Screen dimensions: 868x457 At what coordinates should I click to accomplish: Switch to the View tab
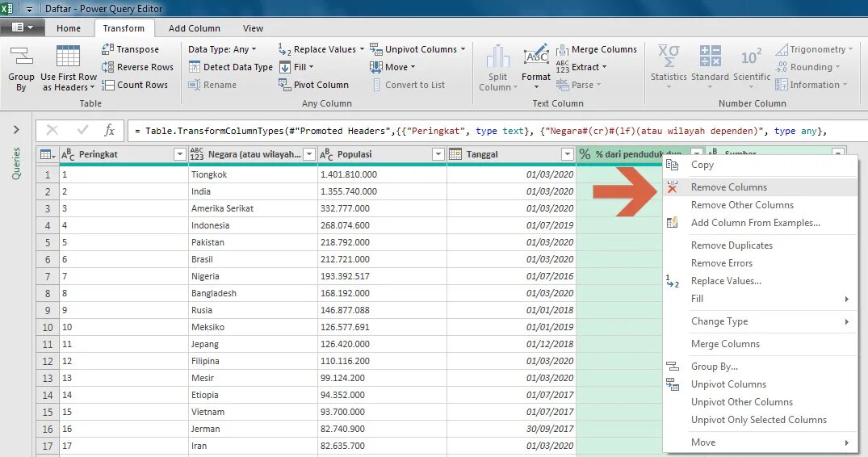pos(253,28)
